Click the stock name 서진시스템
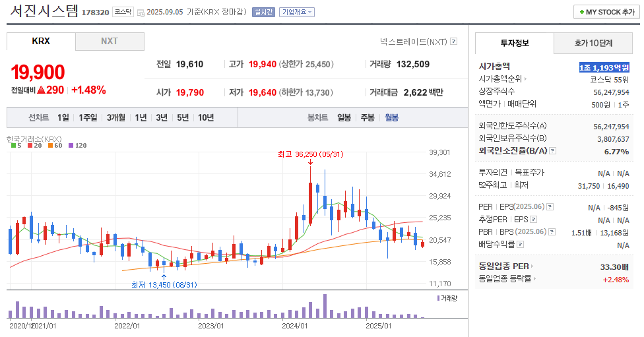 [44, 11]
